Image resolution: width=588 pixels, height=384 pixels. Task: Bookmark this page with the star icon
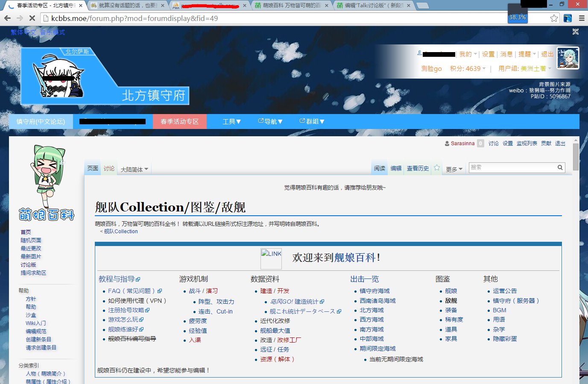(554, 18)
